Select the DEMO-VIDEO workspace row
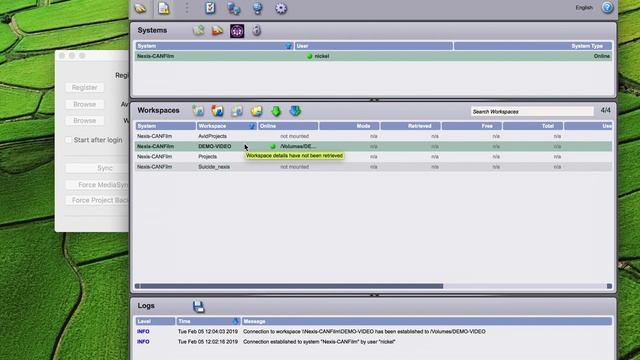 [x=373, y=146]
